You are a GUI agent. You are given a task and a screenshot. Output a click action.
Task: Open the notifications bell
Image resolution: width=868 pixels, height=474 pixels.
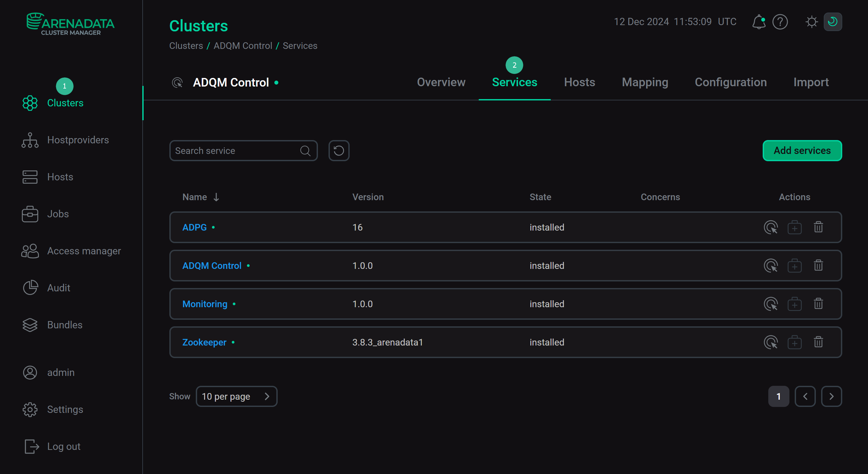point(758,21)
